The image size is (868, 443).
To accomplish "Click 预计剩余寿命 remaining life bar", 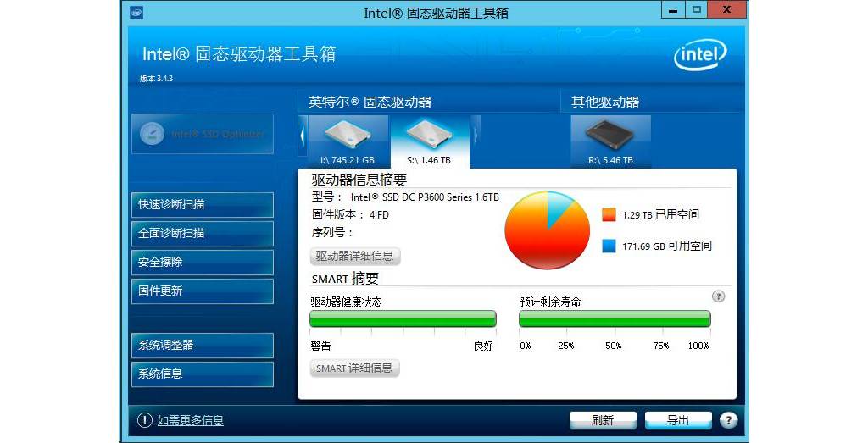I will pyautogui.click(x=615, y=319).
